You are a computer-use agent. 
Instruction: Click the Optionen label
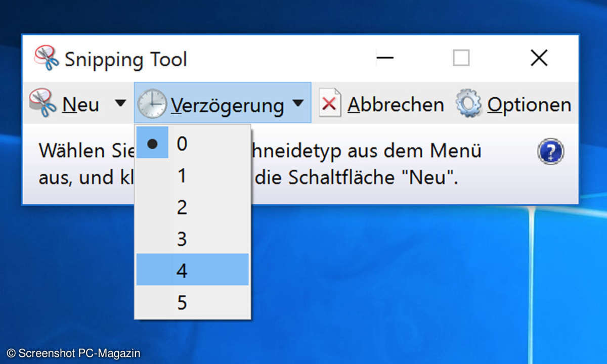tap(529, 105)
